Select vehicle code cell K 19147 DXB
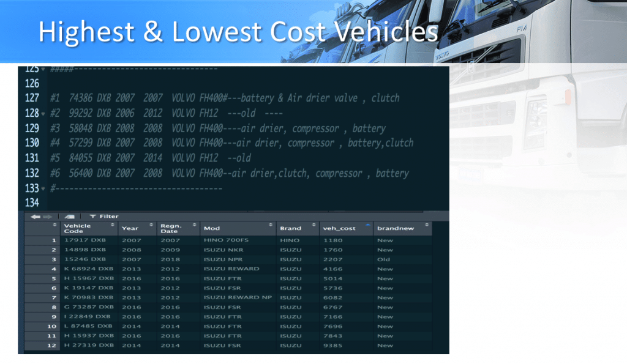This screenshot has height=364, width=627. pos(89,288)
